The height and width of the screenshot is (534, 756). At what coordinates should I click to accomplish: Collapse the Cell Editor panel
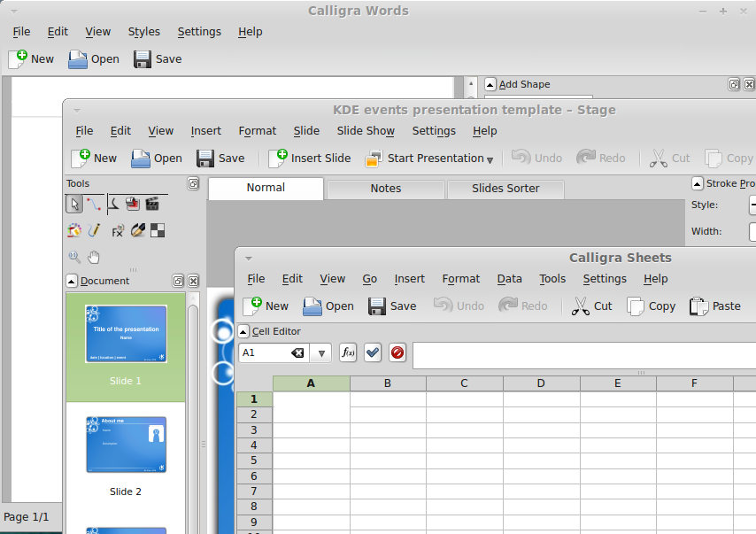[243, 331]
